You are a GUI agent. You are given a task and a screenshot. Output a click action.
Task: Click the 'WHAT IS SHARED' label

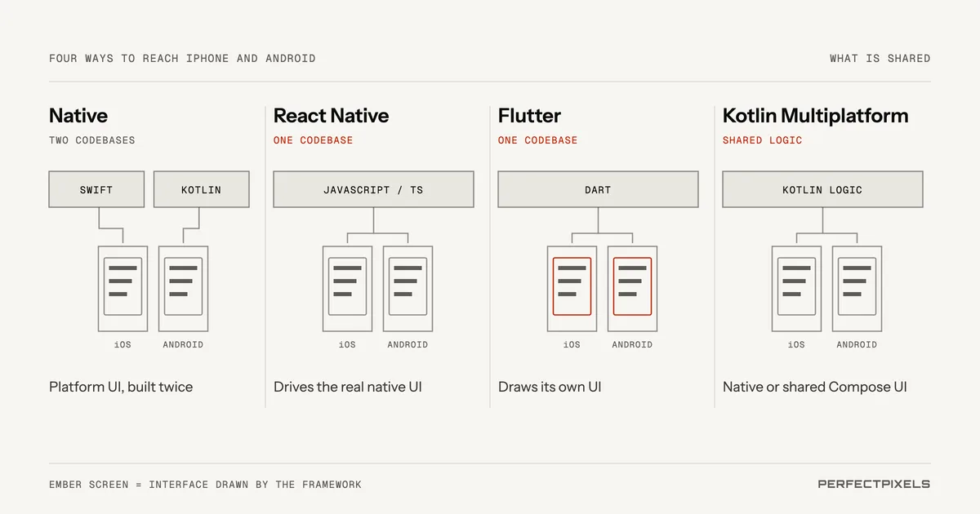[x=880, y=59]
